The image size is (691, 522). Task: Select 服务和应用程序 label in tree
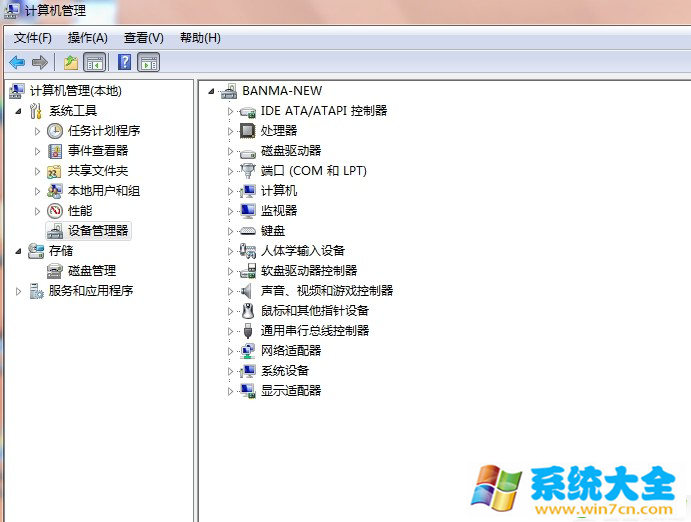click(x=91, y=291)
